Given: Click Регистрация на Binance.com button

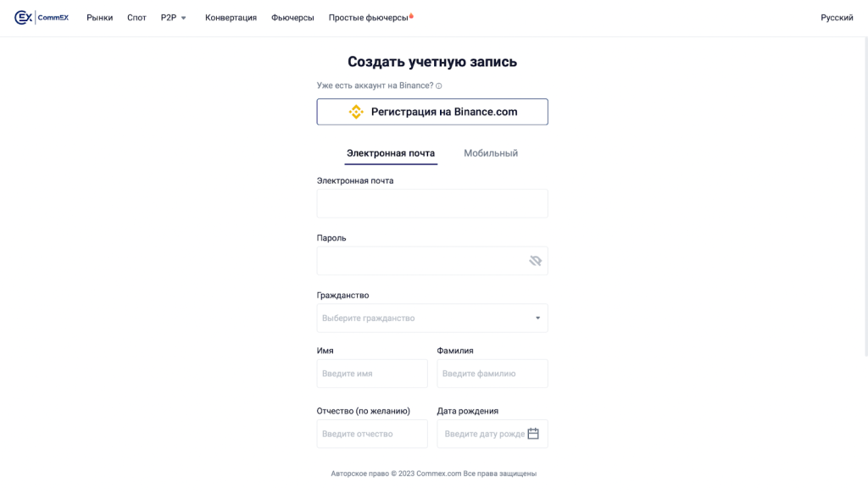Looking at the screenshot, I should pos(432,112).
